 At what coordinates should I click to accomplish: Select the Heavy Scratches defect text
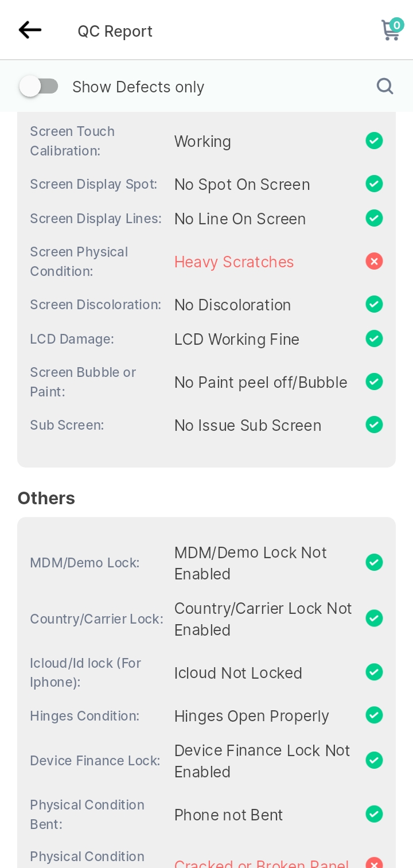[x=234, y=262]
